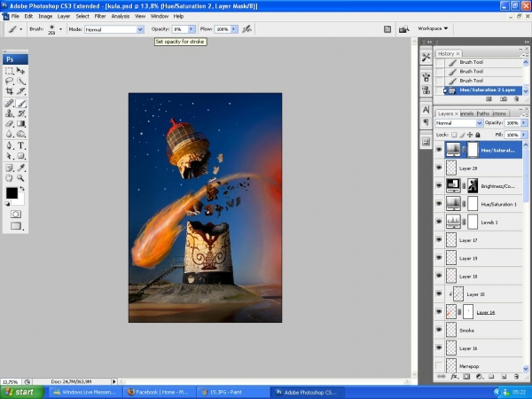Select the Healing Brush tool
Screen dimensions: 532x399
(x=9, y=103)
